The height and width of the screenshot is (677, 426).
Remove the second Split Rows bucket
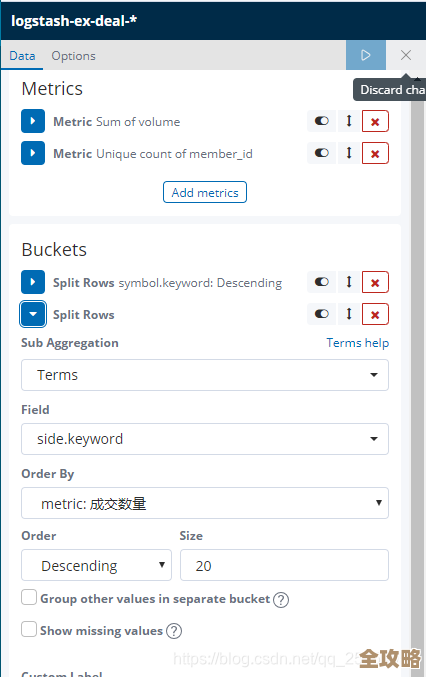click(x=375, y=314)
